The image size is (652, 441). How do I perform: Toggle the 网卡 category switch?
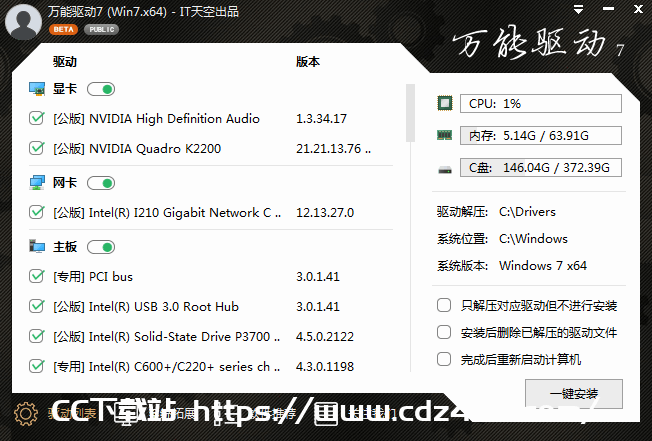click(101, 183)
